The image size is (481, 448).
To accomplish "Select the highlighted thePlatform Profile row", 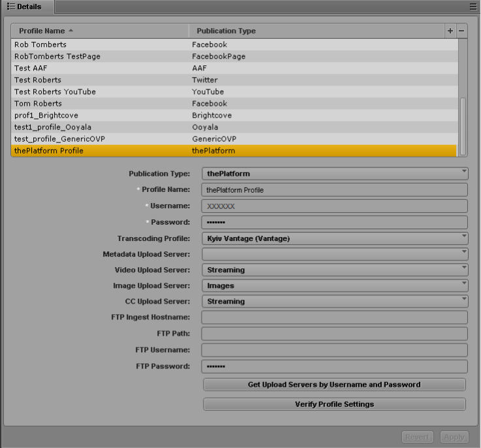I will [235, 151].
